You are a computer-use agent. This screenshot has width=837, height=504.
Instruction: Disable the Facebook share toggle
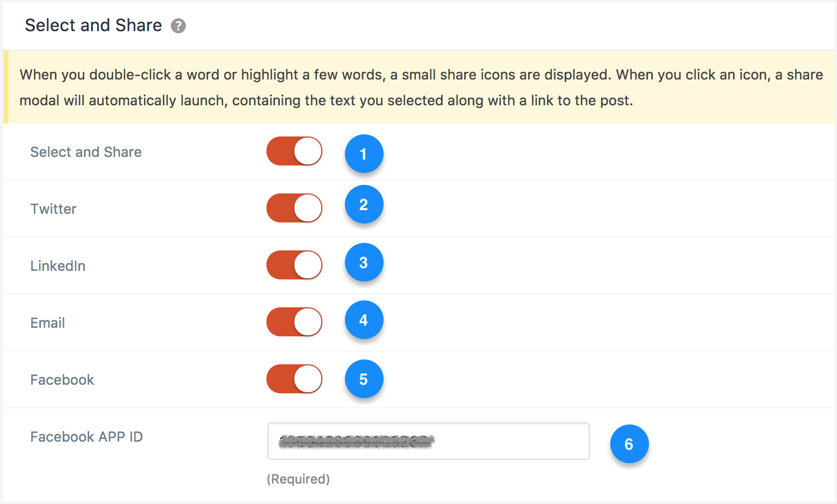[294, 379]
